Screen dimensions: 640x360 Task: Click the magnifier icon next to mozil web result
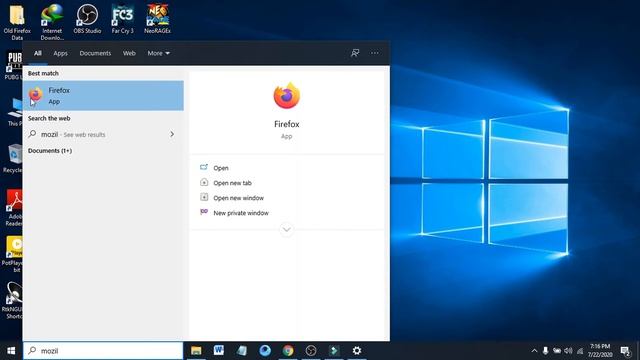coord(32,134)
